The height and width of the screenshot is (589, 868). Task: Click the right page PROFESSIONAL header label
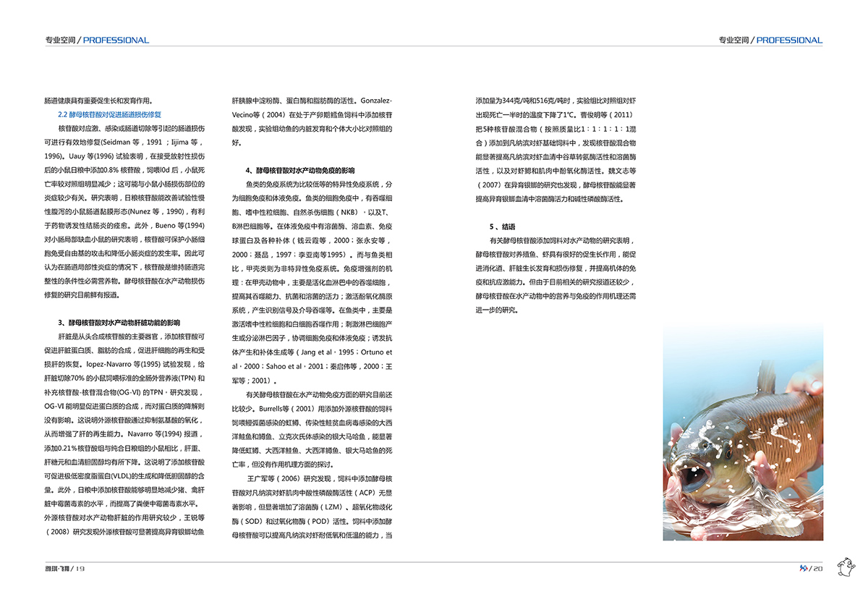tap(789, 41)
